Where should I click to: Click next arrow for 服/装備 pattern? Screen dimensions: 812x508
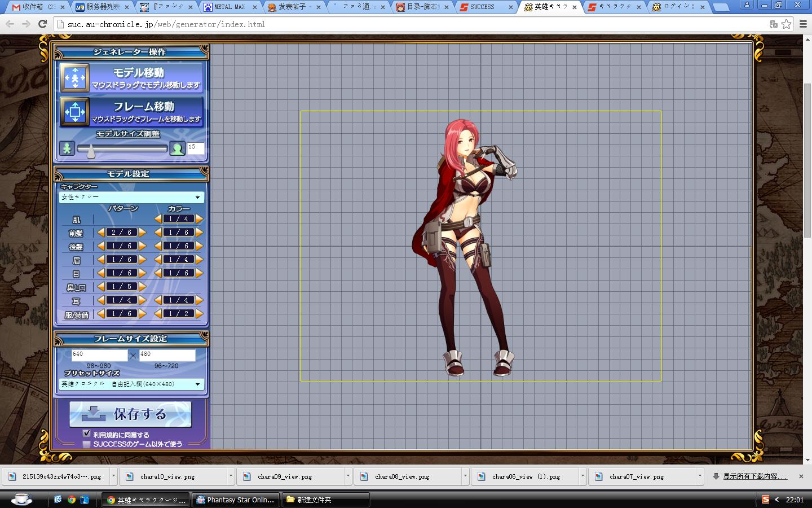(x=142, y=314)
